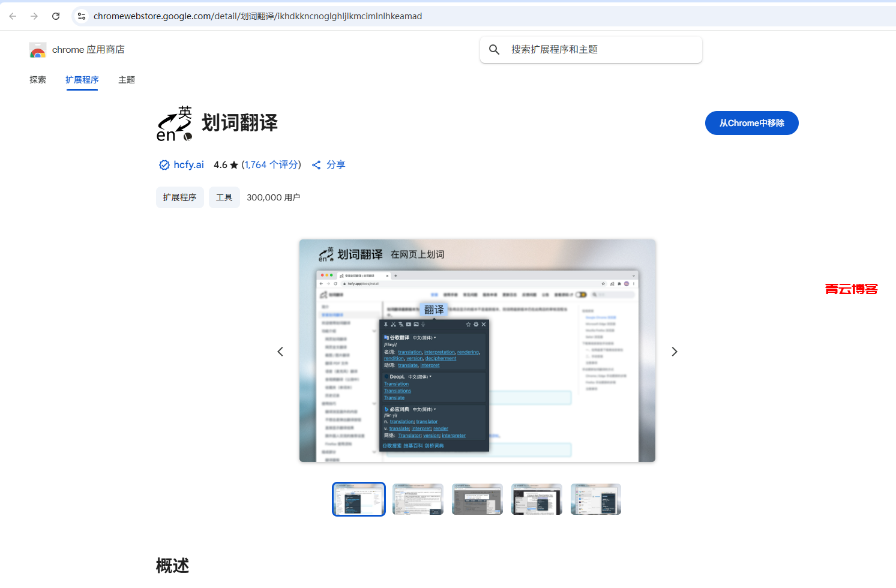This screenshot has width=896, height=588.
Task: Reload the page with refresh icon
Action: (x=56, y=16)
